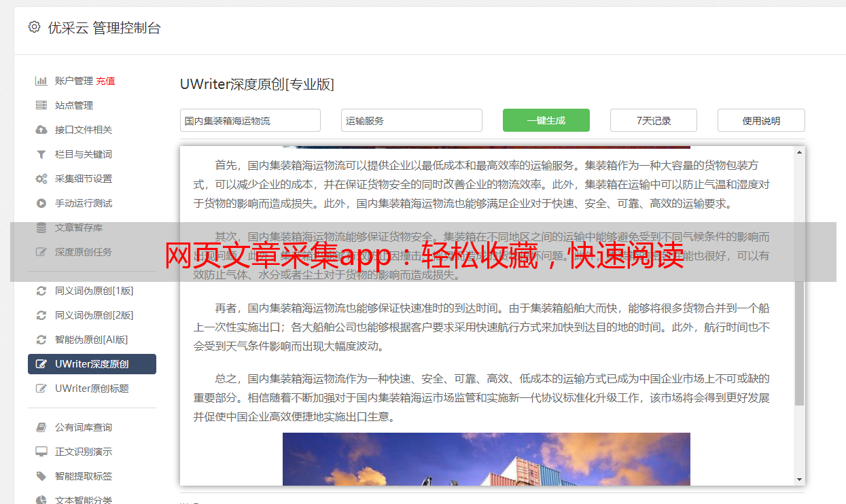Click the 国内集装箱海运物流 keyword input field
Screen dimensions: 846x504
tap(250, 120)
